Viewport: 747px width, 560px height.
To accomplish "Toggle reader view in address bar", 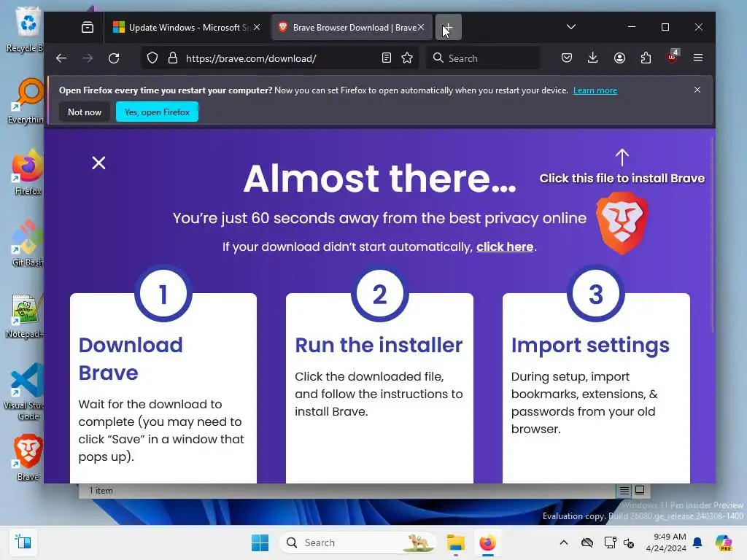I will 387,58.
